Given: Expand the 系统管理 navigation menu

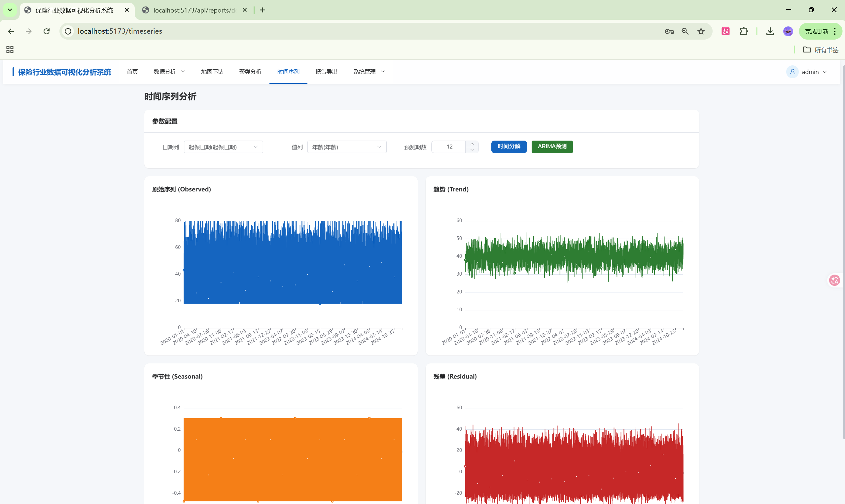Looking at the screenshot, I should click(x=369, y=72).
